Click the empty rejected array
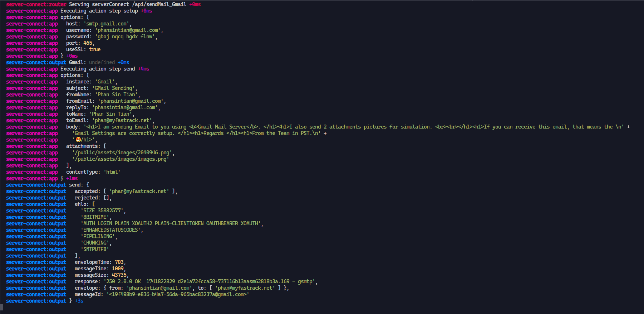This screenshot has width=644, height=314. point(106,198)
